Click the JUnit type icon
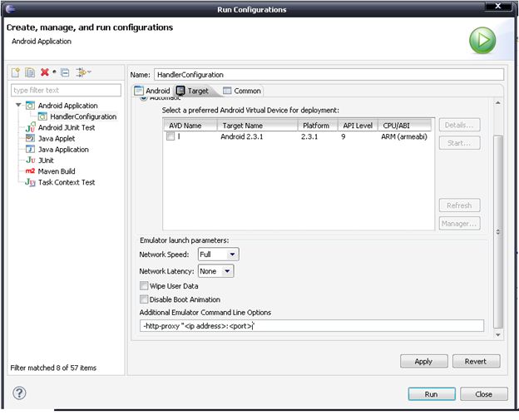The image size is (519, 420). (x=31, y=161)
